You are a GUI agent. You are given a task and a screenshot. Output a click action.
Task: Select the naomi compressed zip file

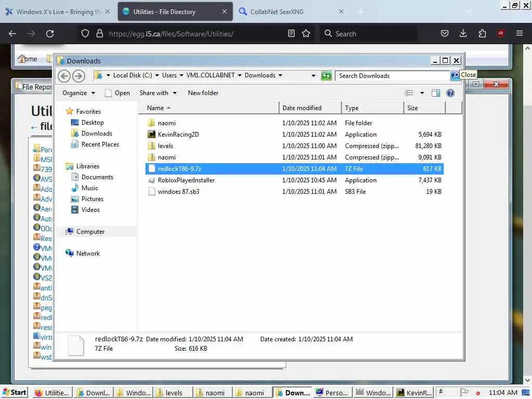(x=295, y=157)
